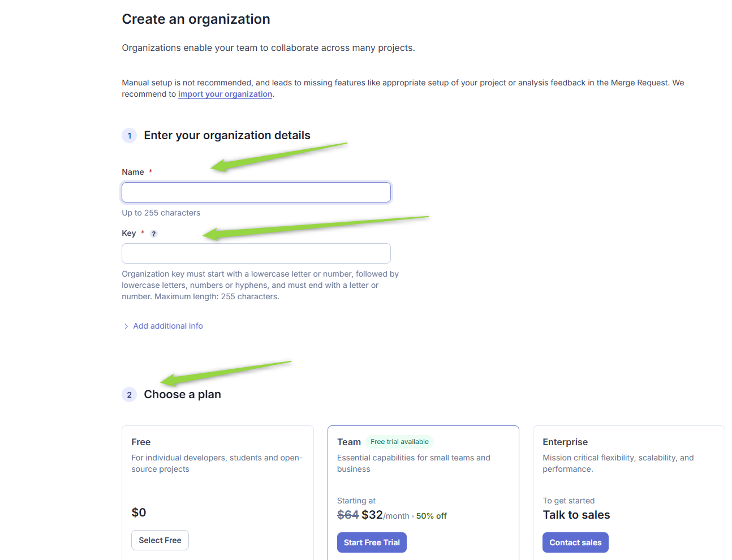This screenshot has height=560, width=732.
Task: Choose the Select Free button
Action: [x=160, y=540]
